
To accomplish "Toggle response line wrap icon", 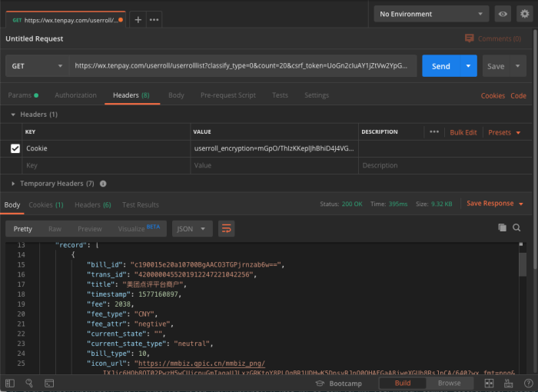I will (x=227, y=228).
